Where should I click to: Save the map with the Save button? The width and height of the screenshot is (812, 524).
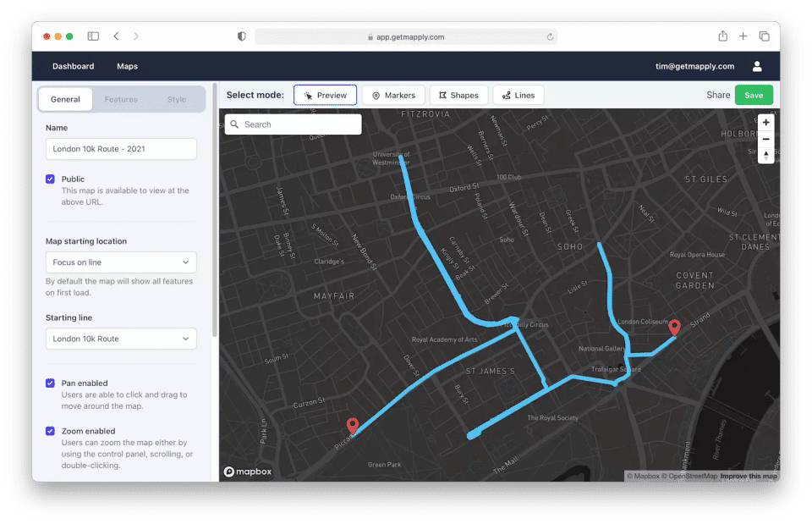[754, 96]
